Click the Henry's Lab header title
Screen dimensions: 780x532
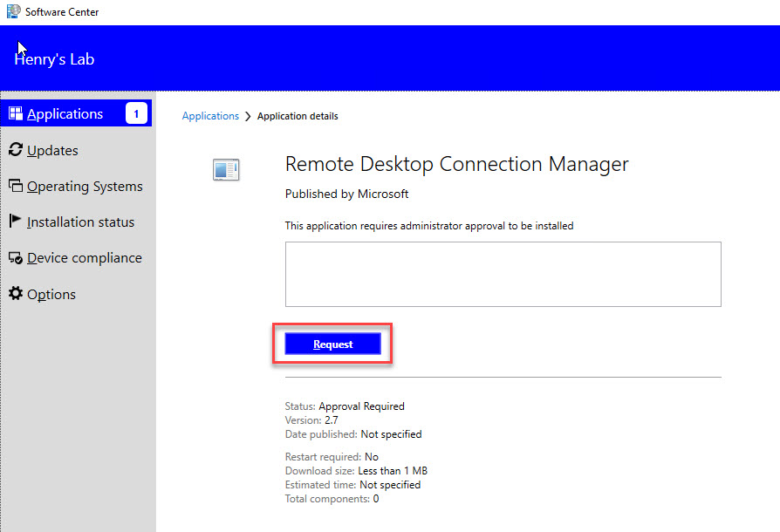(x=54, y=60)
